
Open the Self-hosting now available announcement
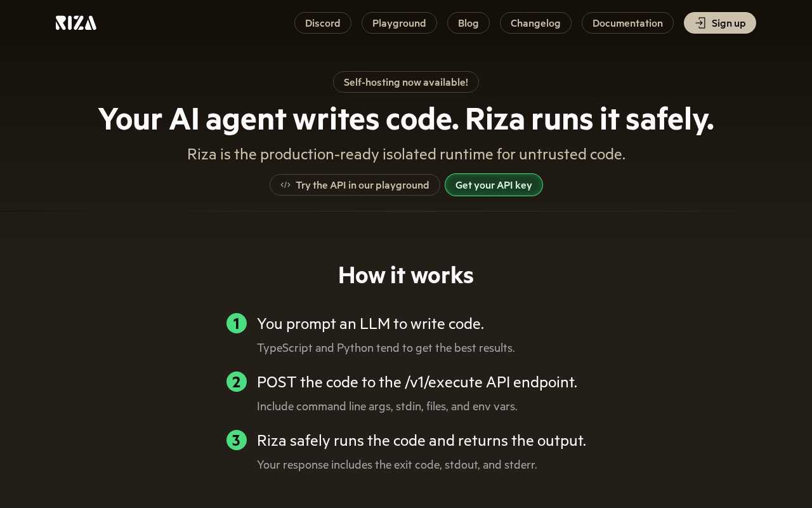pos(406,82)
